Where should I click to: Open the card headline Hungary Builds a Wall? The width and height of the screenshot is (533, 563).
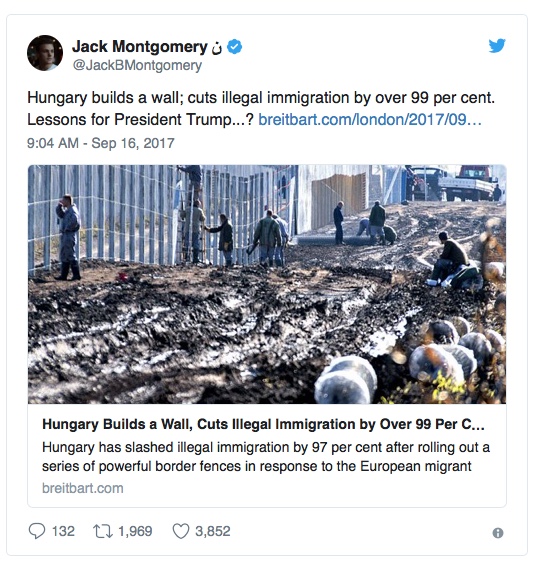(263, 424)
